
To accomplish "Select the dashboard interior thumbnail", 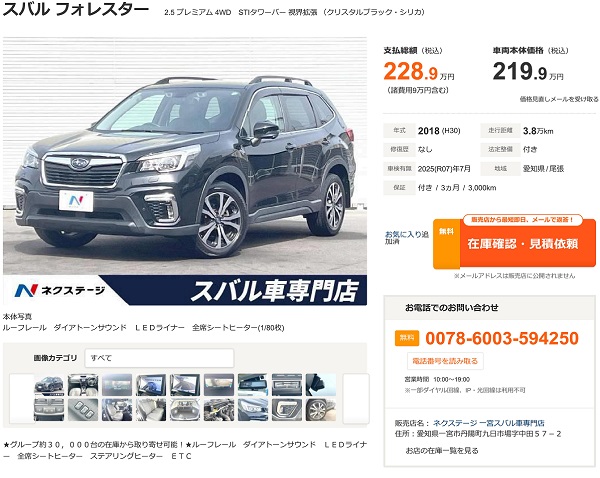I will (83, 385).
